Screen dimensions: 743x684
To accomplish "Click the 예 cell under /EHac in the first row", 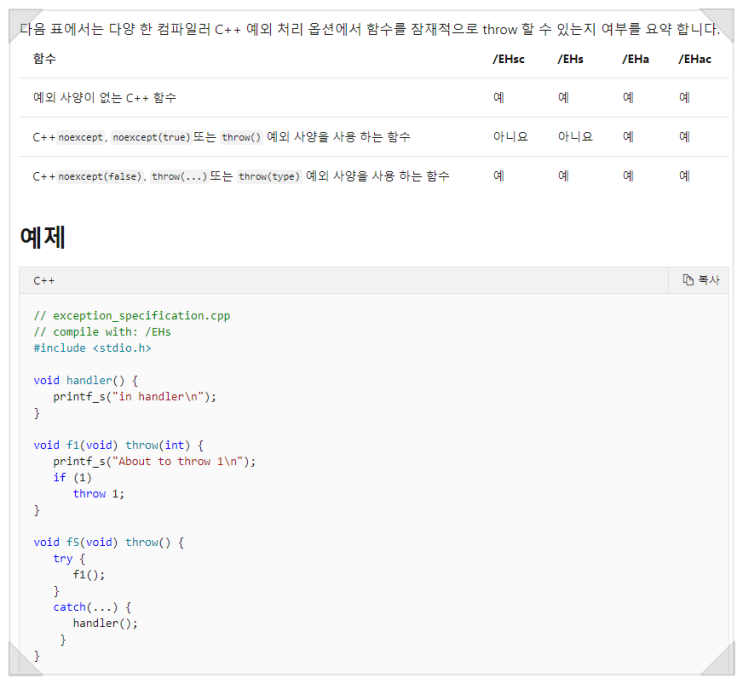I will [x=684, y=98].
